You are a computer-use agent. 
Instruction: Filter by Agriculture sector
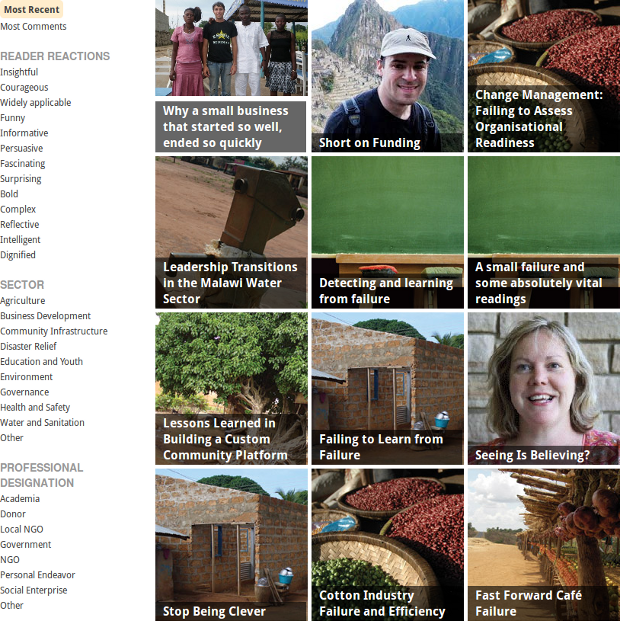[23, 301]
